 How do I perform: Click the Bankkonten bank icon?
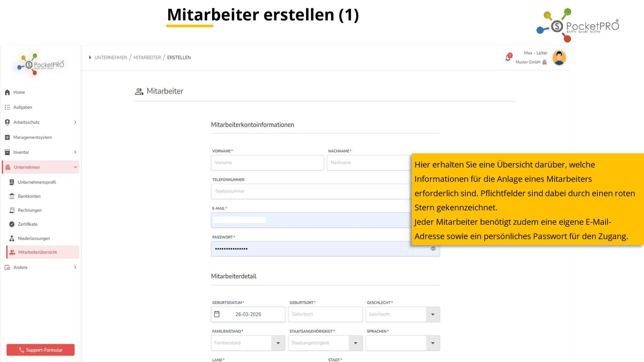12,196
